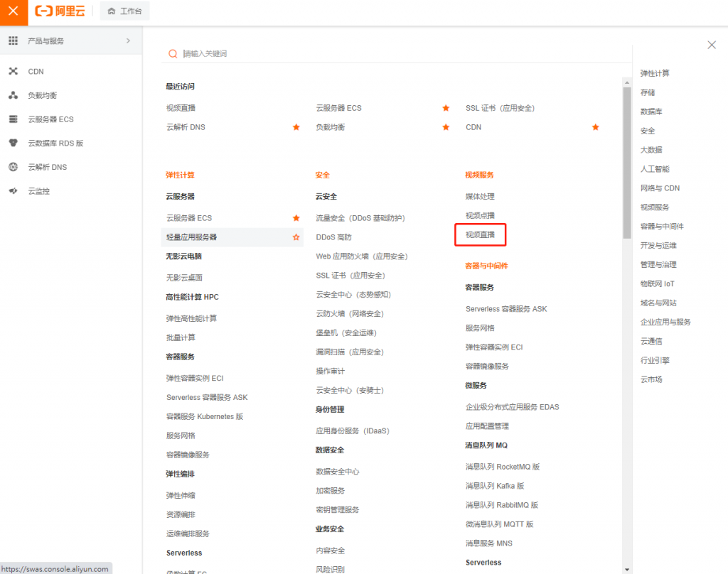Open 无影云桌面 service
The height and width of the screenshot is (574, 728).
(x=184, y=278)
